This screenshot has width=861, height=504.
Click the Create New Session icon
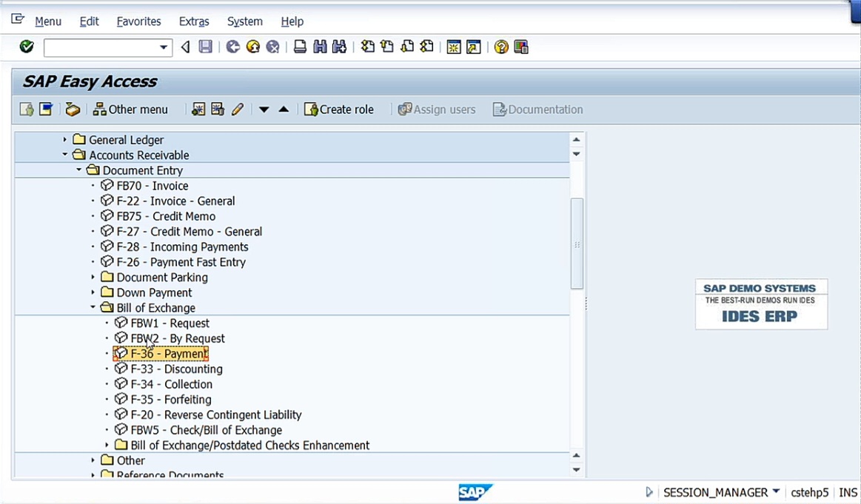point(454,47)
